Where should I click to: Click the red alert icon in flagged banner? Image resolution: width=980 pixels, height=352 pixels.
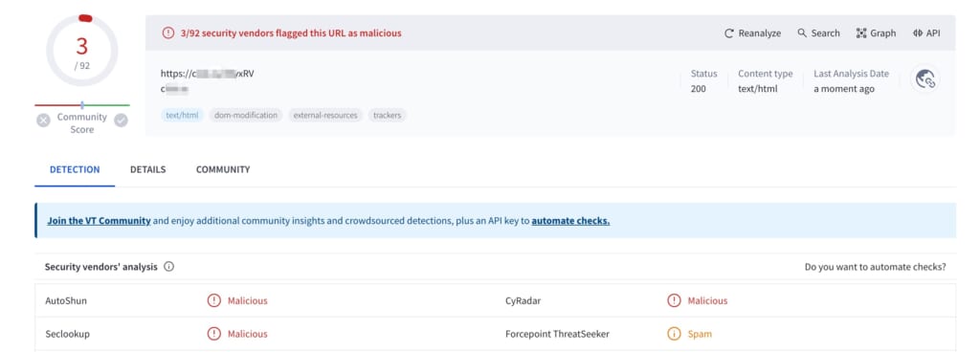[168, 33]
